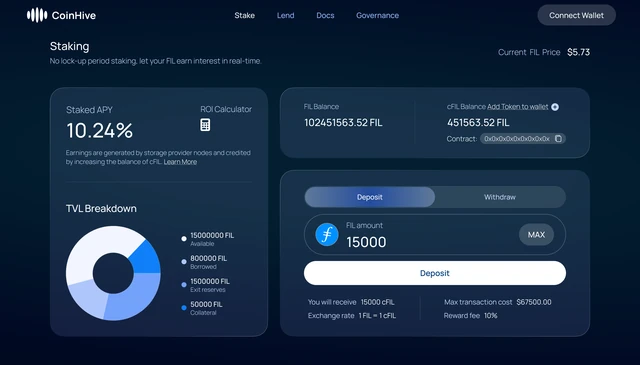Screen dimensions: 640x365
Task: Copy the contract address with the copy icon
Action: [x=558, y=139]
